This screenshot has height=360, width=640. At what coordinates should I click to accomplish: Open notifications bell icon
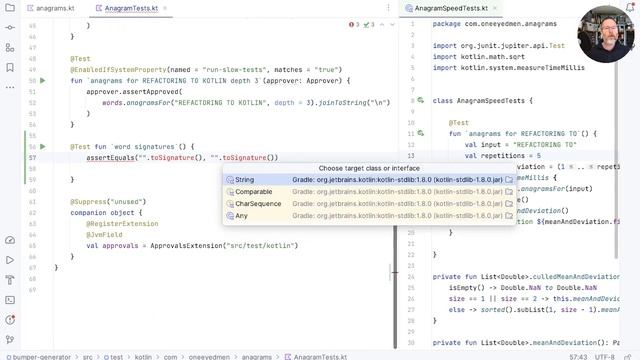pos(630,7)
